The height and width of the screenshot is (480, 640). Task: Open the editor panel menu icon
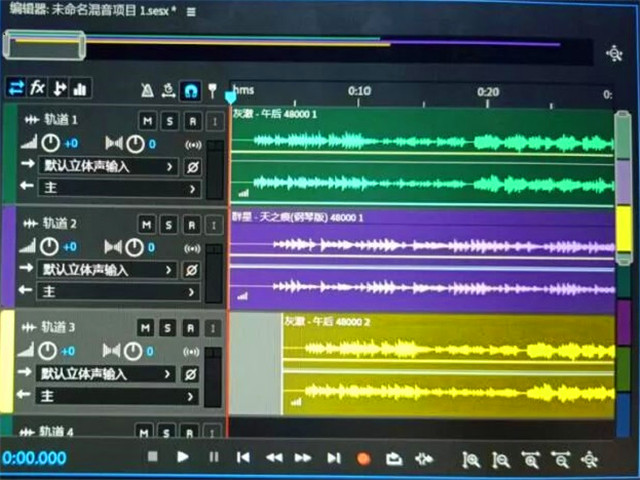coord(191,11)
